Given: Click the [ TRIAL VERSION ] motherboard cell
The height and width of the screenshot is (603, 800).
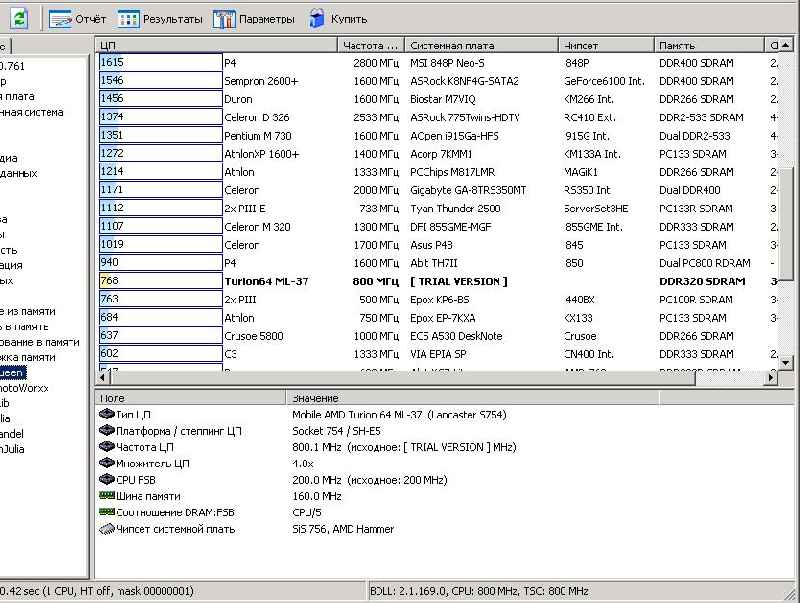Looking at the screenshot, I should 459,281.
